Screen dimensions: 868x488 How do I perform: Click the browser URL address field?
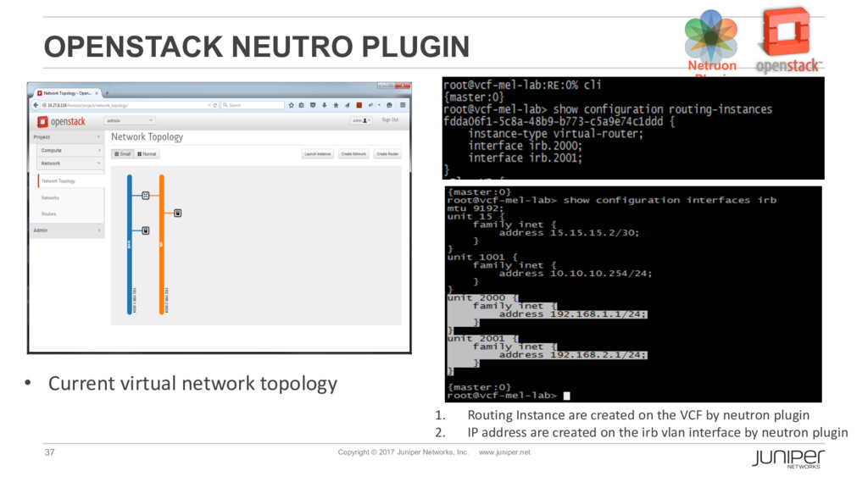click(126, 105)
